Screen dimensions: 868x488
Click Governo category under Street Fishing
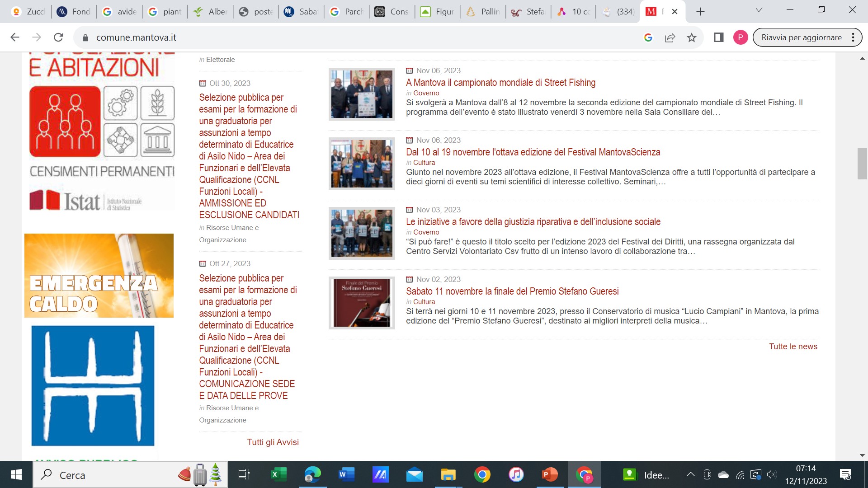(426, 93)
